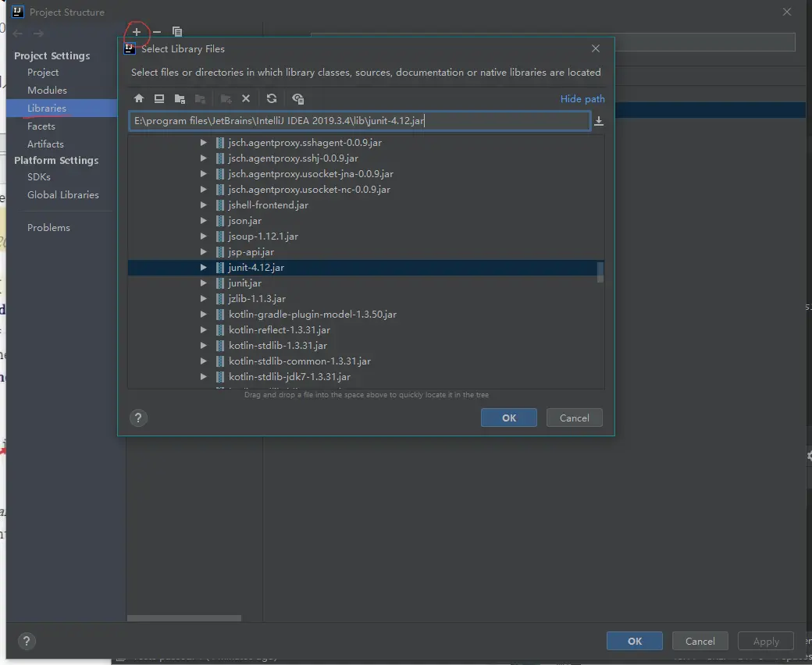Expand kotlin-reflect-1.3.31.jar node

204,329
